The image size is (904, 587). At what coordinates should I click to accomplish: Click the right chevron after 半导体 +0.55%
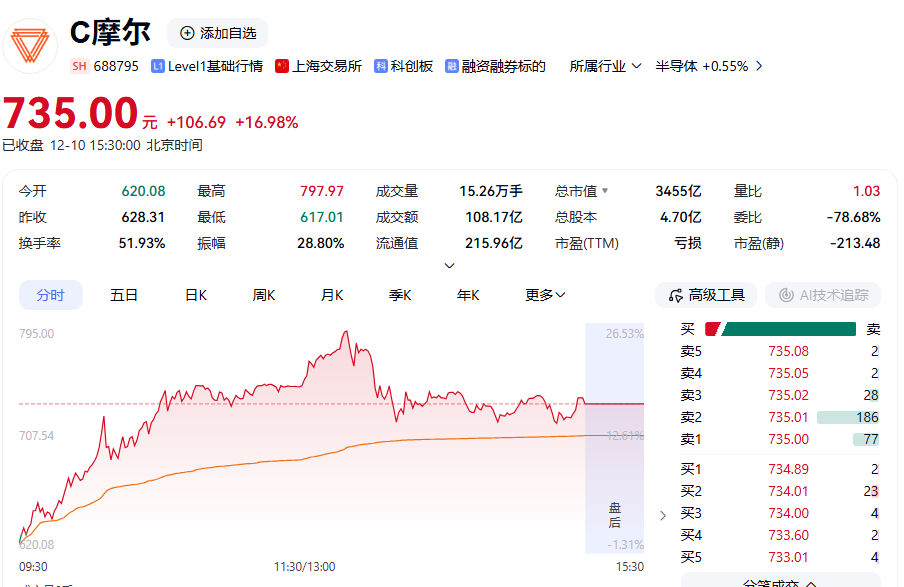(x=759, y=66)
